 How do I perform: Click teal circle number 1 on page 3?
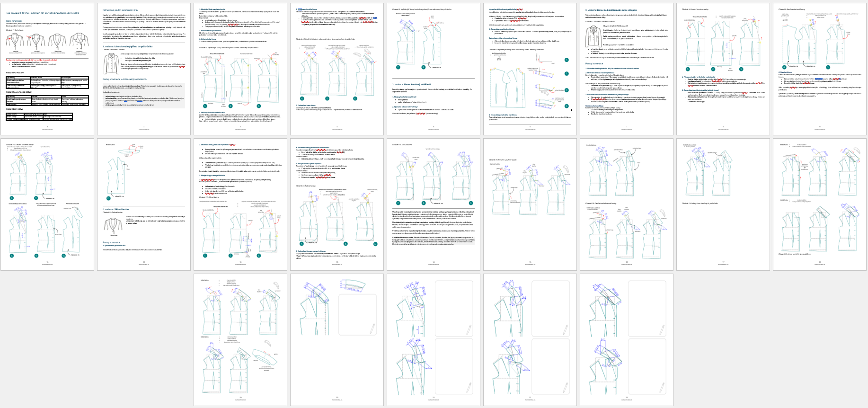point(205,106)
